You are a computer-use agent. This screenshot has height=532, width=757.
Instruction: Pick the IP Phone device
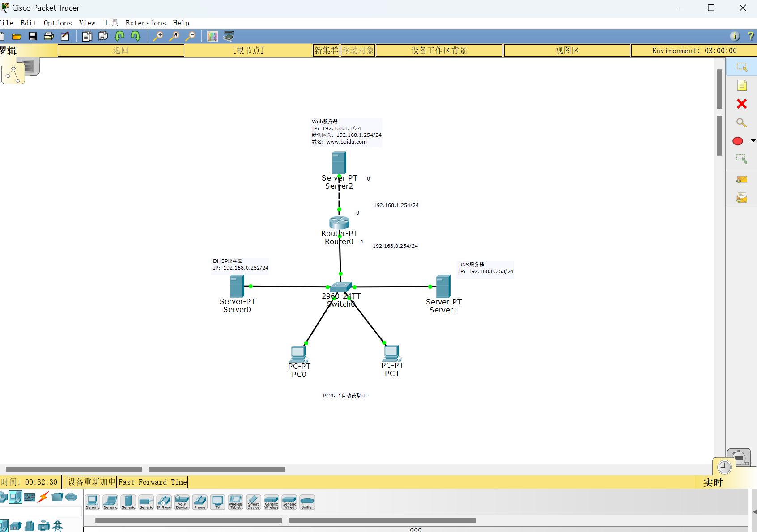click(164, 502)
